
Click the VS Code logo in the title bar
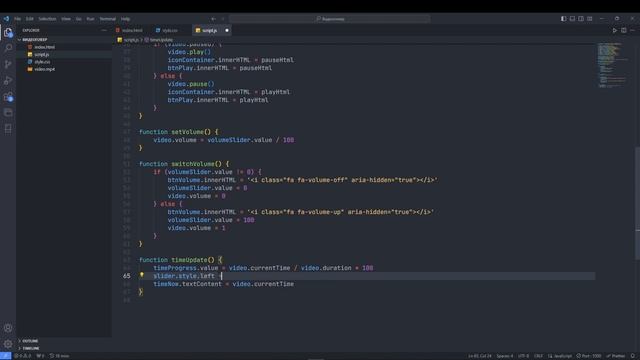[x=6, y=19]
